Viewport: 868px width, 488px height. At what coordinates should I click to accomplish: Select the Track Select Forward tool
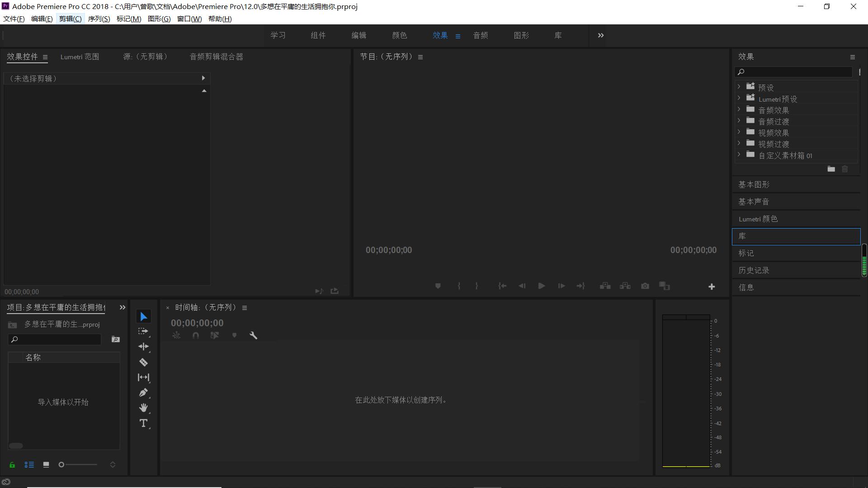click(143, 332)
